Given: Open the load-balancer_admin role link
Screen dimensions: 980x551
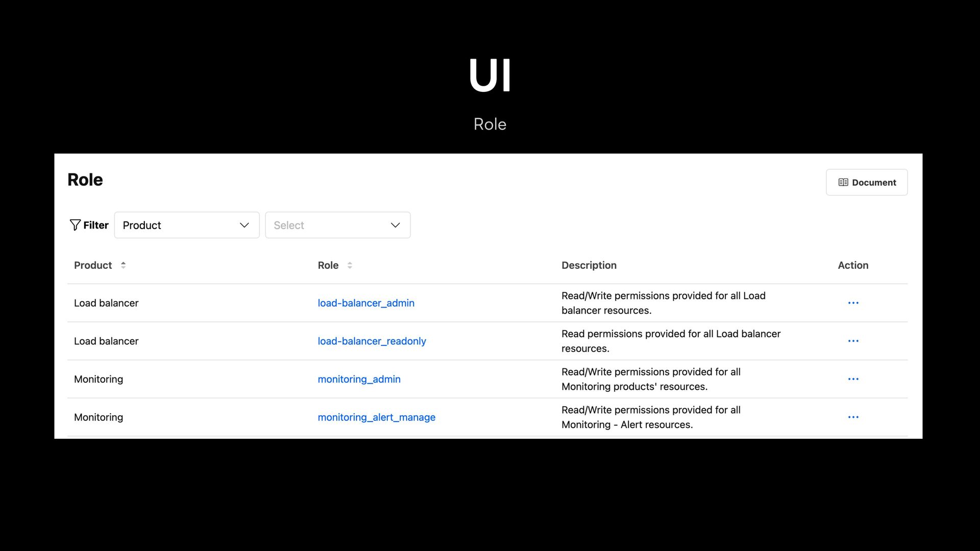Looking at the screenshot, I should [x=366, y=303].
